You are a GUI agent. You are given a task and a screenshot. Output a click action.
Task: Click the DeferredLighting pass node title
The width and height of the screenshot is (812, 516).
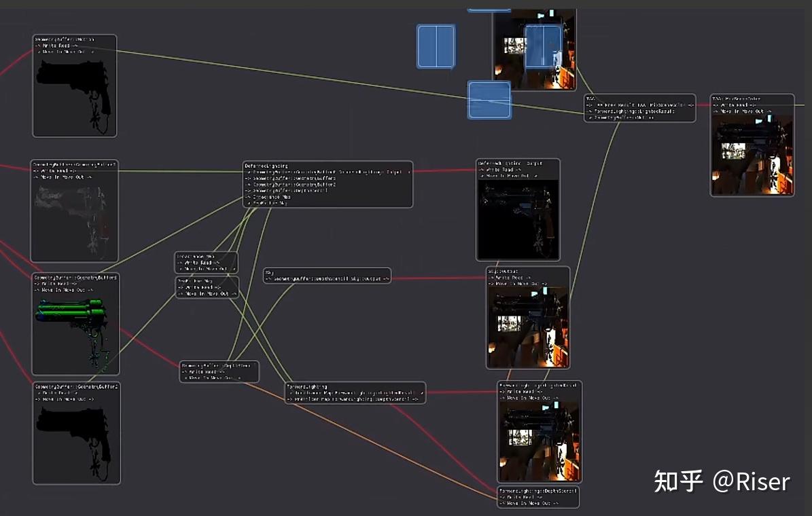pos(266,166)
